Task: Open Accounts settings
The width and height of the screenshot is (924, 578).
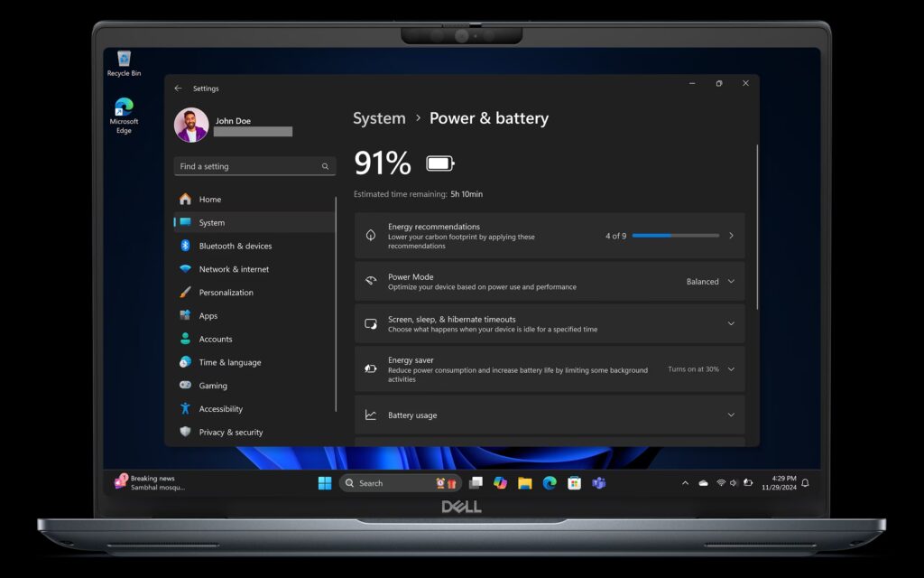Action: coord(217,339)
